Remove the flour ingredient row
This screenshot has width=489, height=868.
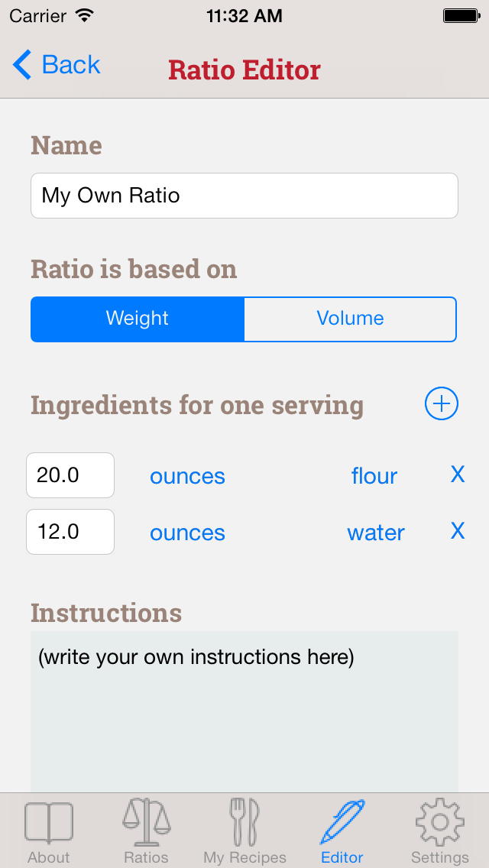tap(458, 474)
